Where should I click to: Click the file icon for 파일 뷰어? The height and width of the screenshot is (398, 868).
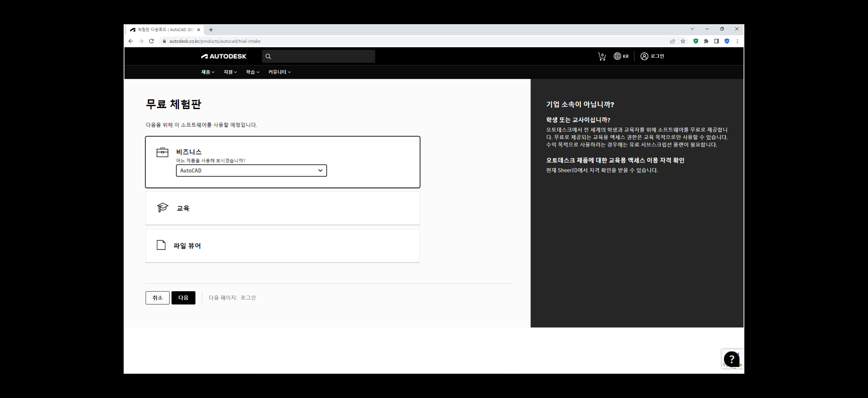(x=161, y=245)
